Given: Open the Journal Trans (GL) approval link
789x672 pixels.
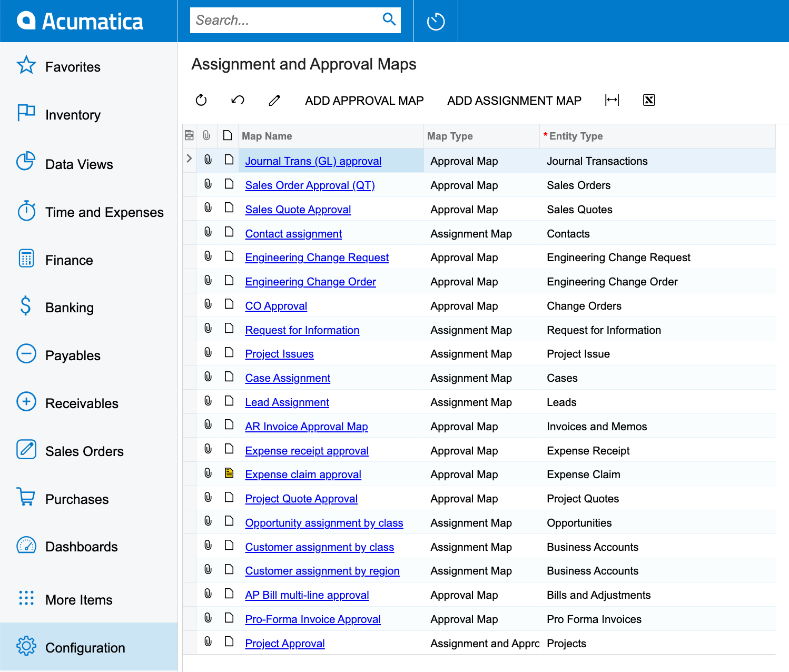Looking at the screenshot, I should point(313,161).
